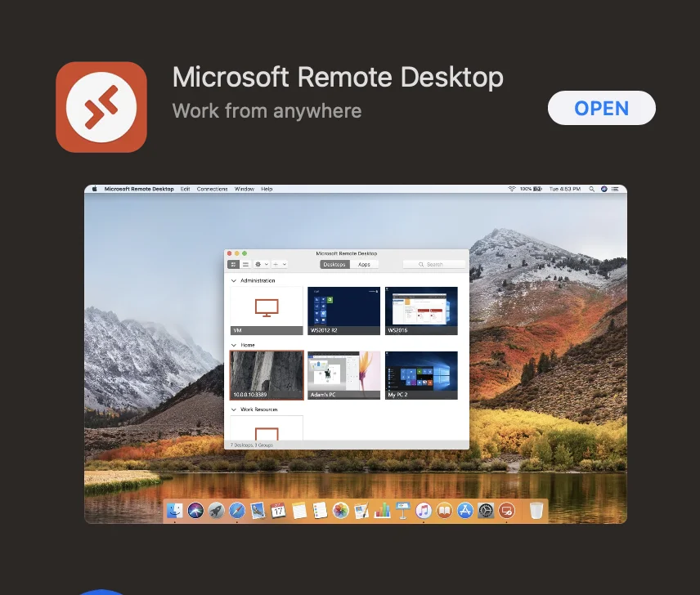Open iBooks icon in the Dock
The image size is (700, 595).
tap(444, 510)
